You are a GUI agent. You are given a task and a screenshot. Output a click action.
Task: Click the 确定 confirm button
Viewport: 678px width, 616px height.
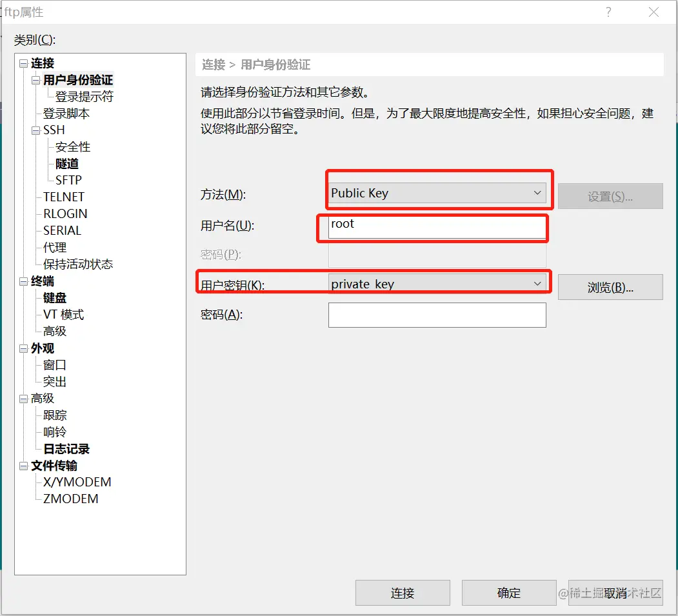click(509, 593)
